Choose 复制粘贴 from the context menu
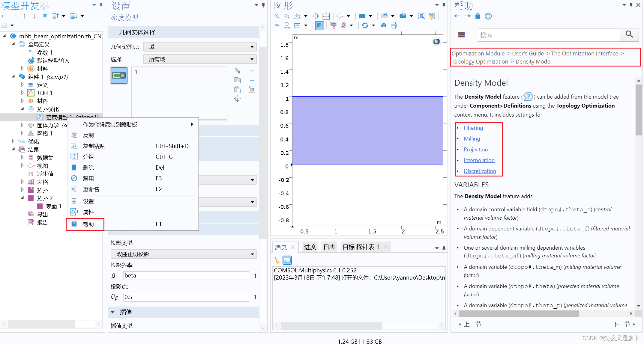 (132, 146)
